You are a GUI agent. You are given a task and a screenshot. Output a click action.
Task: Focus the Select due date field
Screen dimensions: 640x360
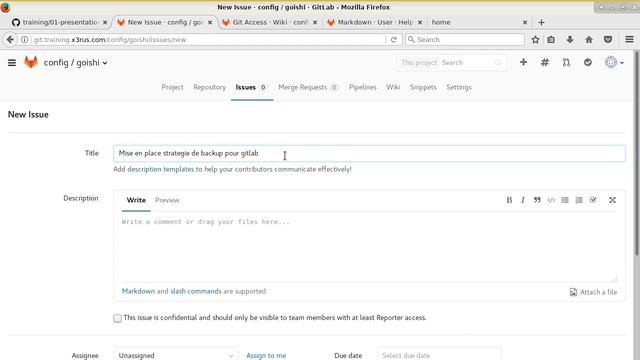point(439,355)
